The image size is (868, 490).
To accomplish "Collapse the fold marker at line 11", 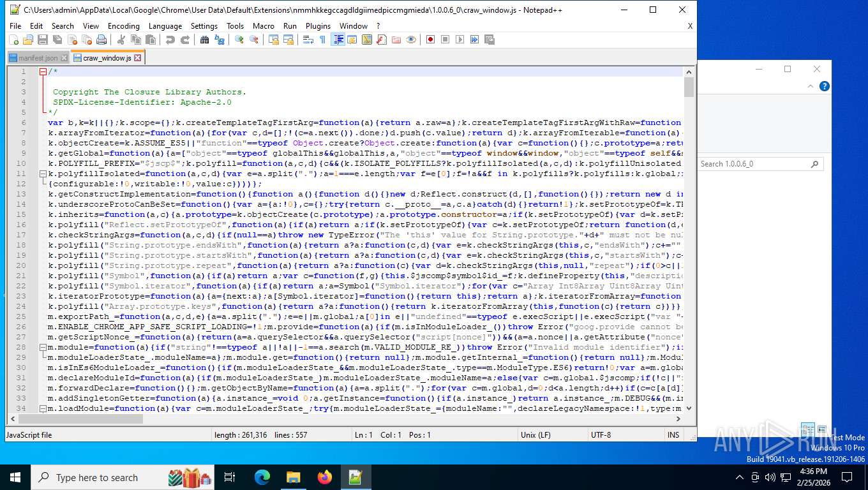I will 43,174.
